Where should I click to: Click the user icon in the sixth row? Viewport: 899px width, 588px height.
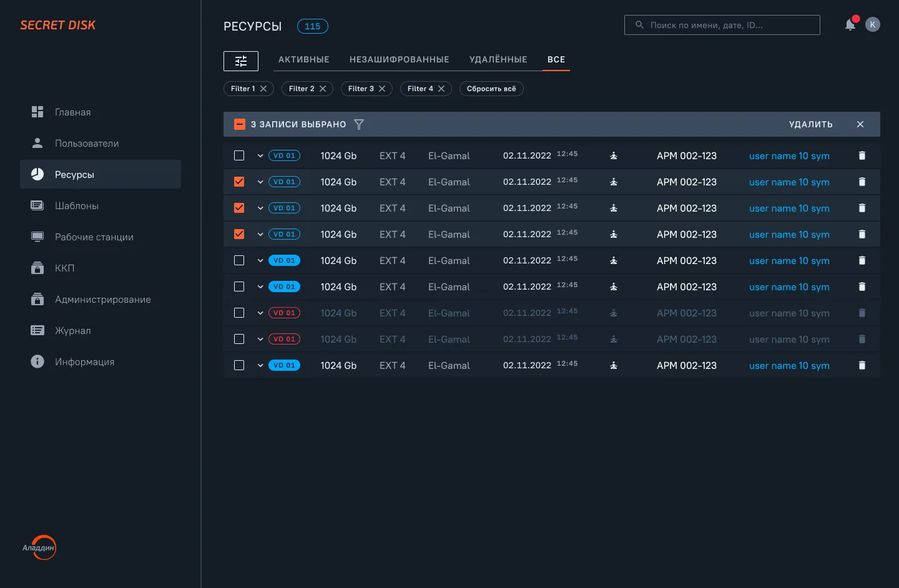614,287
